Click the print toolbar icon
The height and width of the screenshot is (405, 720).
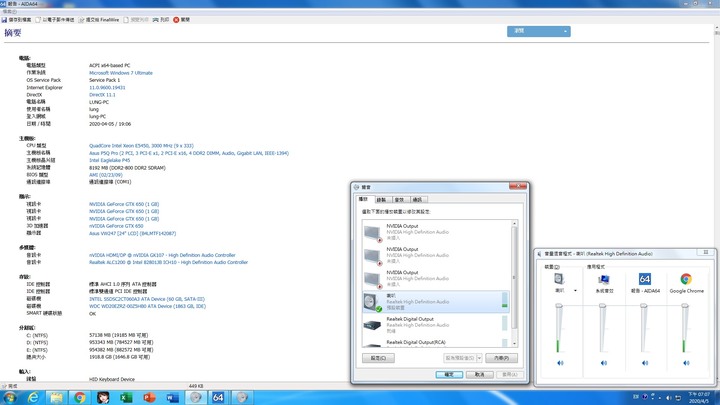[x=156, y=20]
